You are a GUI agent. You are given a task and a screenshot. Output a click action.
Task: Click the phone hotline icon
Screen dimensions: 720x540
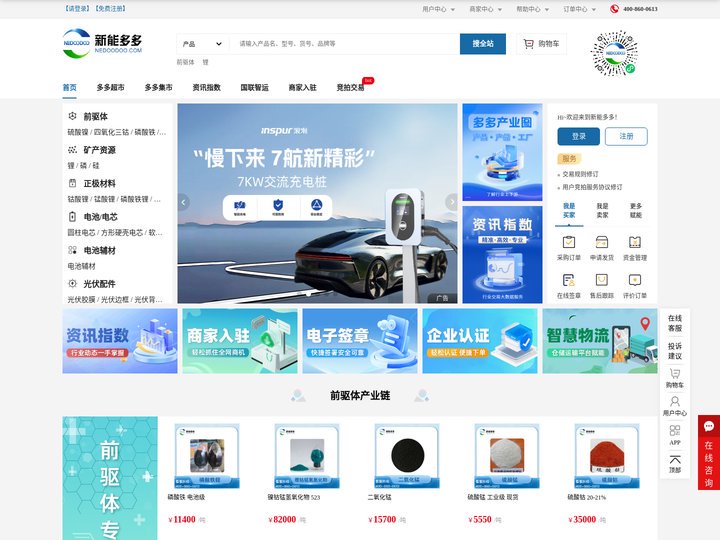point(614,9)
